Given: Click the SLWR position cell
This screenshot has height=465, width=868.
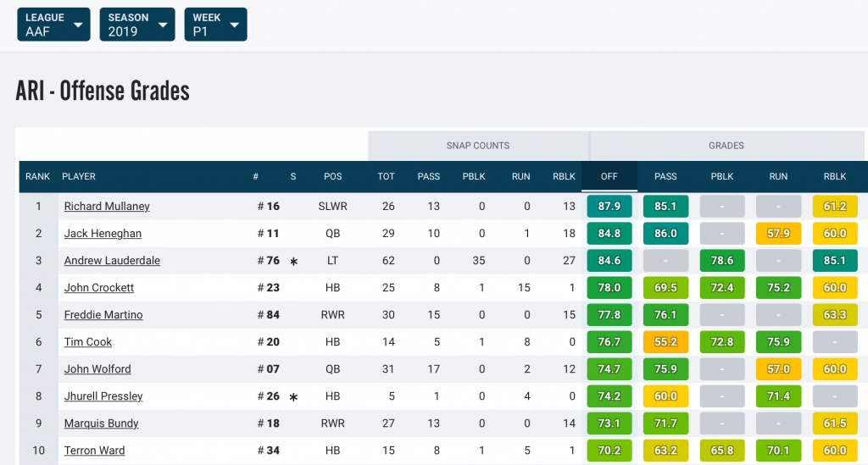Looking at the screenshot, I should [332, 206].
